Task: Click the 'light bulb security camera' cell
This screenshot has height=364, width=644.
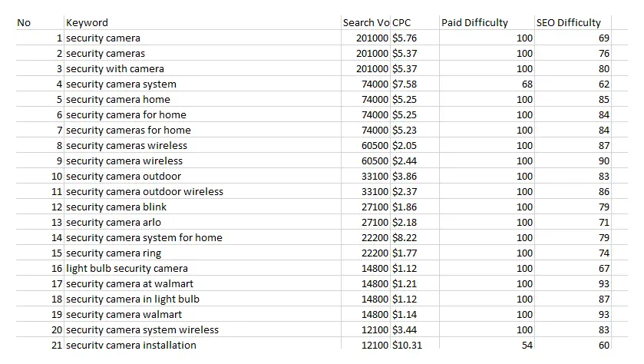Action: click(203, 268)
